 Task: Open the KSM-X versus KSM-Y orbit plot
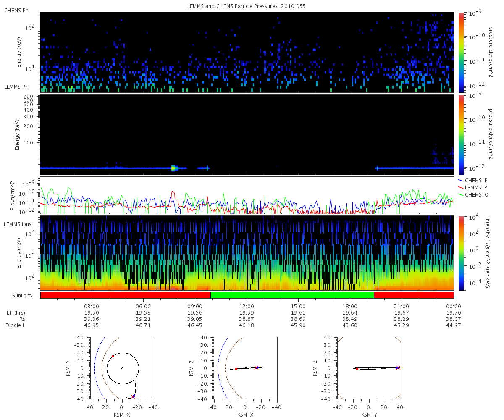[x=122, y=368]
